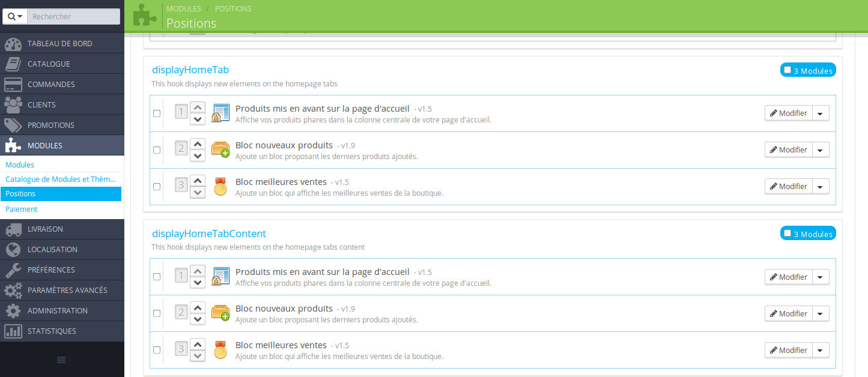The height and width of the screenshot is (377, 868).
Task: Open dropdown beside Modifier for featured products in displayHomeTab
Action: tap(821, 113)
